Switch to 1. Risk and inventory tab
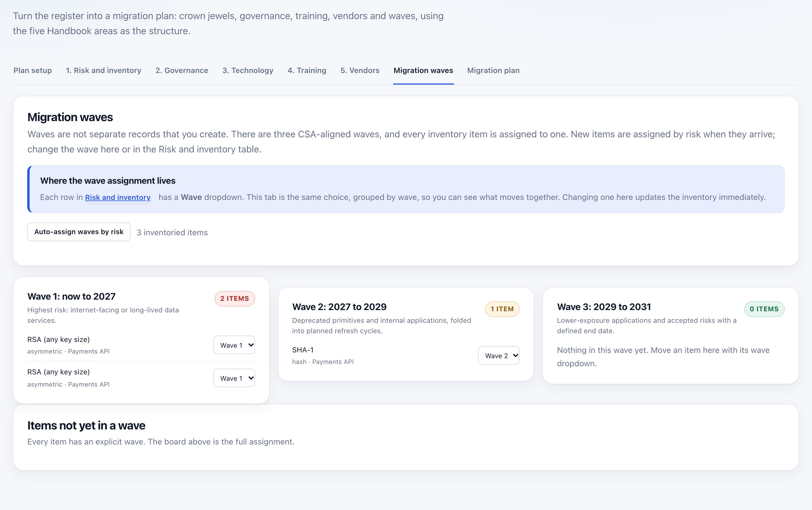Screen dimensions: 812x510 pyautogui.click(x=104, y=70)
